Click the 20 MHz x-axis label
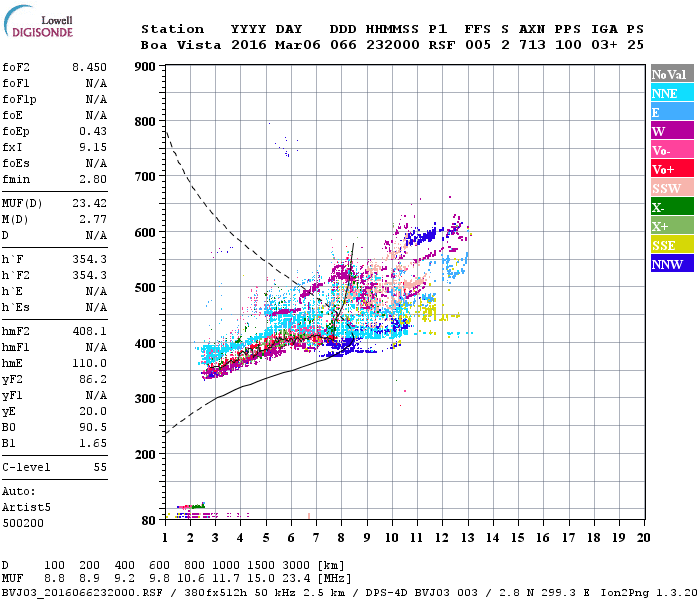This screenshot has width=700, height=600. coord(643,538)
